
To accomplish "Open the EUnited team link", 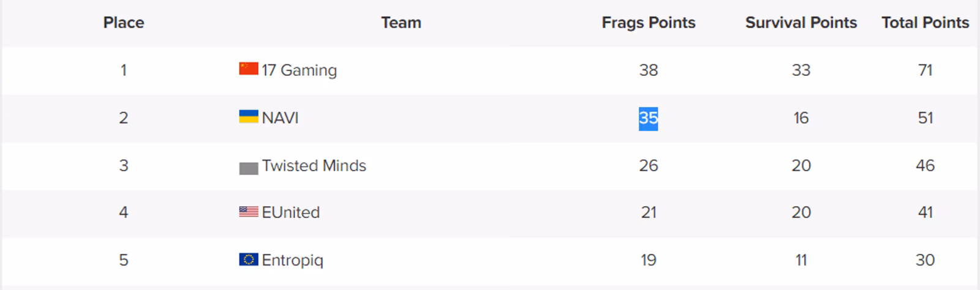I will point(290,212).
